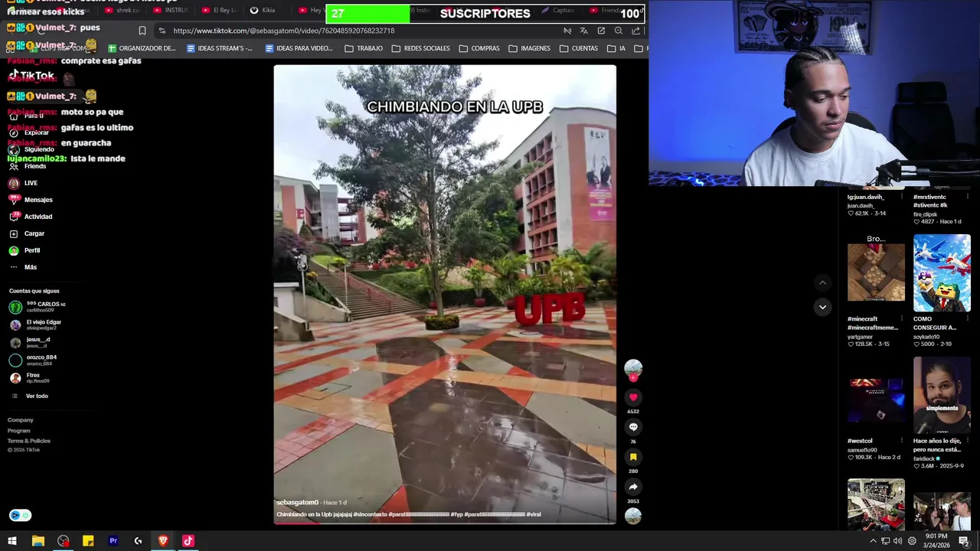Open File Explorer from the taskbar
The image size is (980, 551).
coord(38,541)
